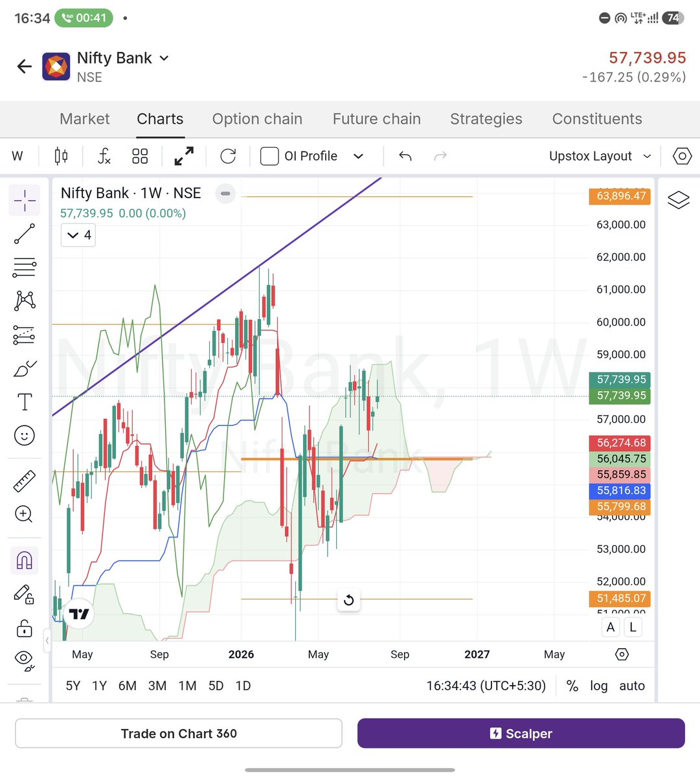Select the Charts tab
This screenshot has width=700, height=777.
pyautogui.click(x=160, y=119)
